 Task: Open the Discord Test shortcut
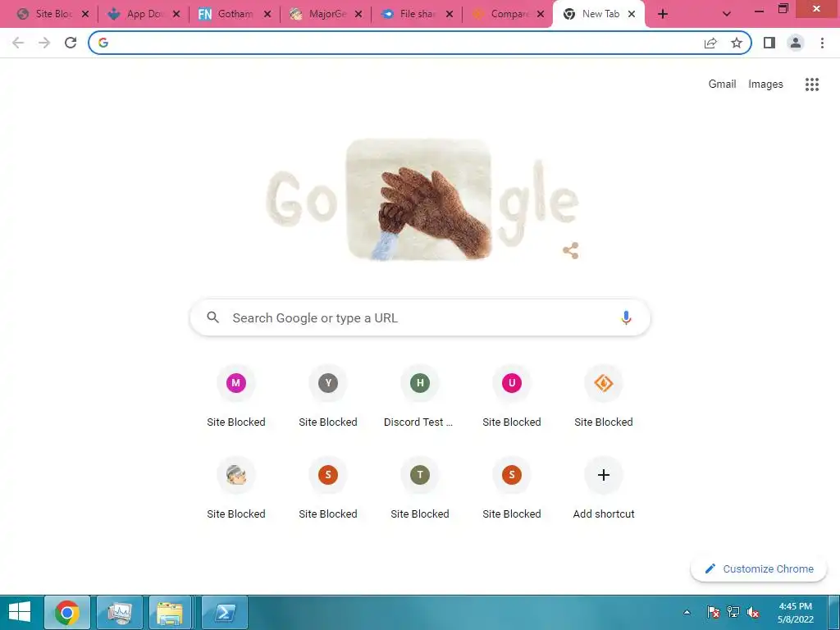[420, 396]
